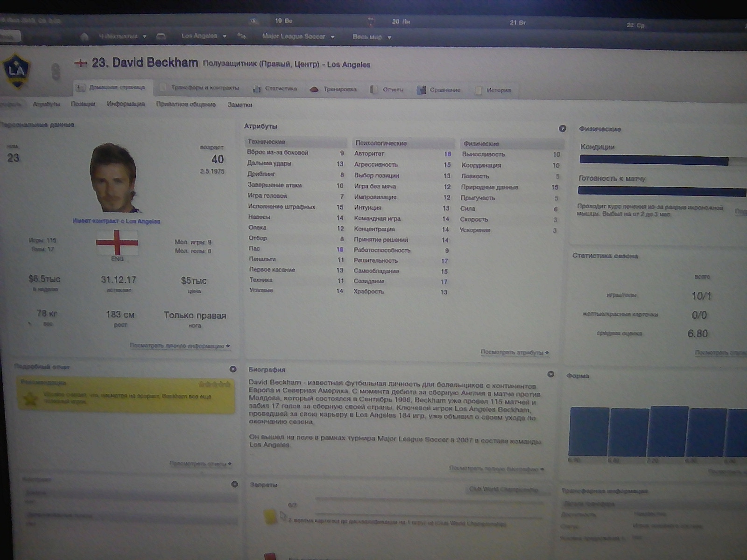
Task: Open the manager home icon in the top bar
Action: (x=85, y=36)
